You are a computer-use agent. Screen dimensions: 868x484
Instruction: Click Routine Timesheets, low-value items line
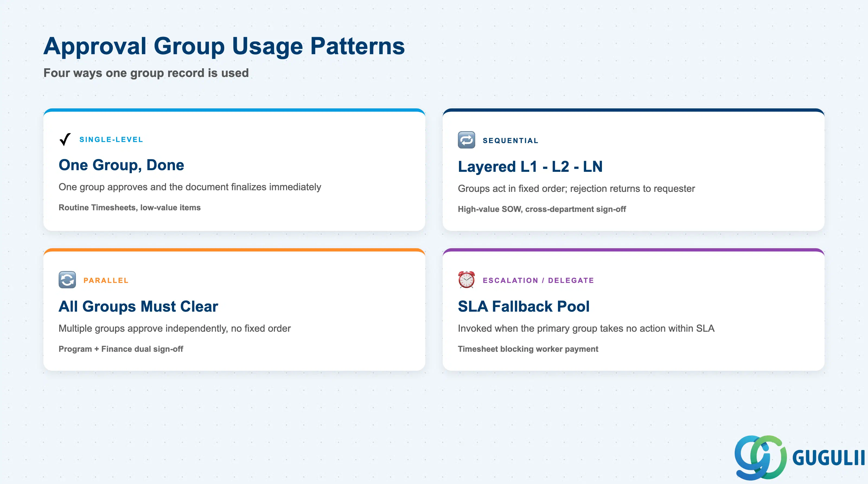point(129,208)
